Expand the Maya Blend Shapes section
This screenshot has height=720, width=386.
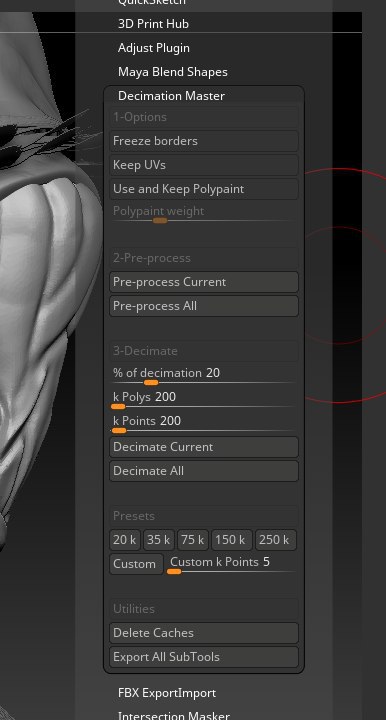click(x=173, y=72)
